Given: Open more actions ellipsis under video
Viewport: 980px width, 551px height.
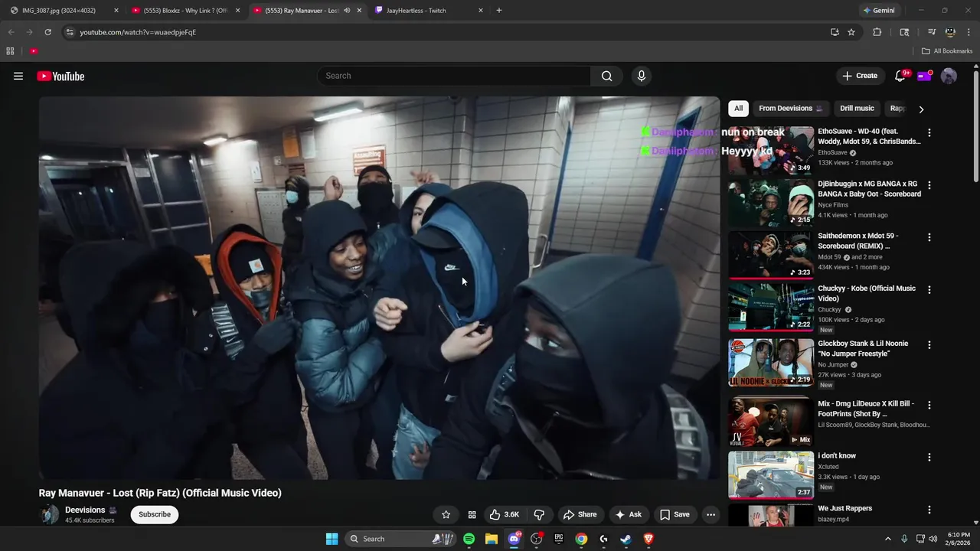Looking at the screenshot, I should (x=710, y=514).
